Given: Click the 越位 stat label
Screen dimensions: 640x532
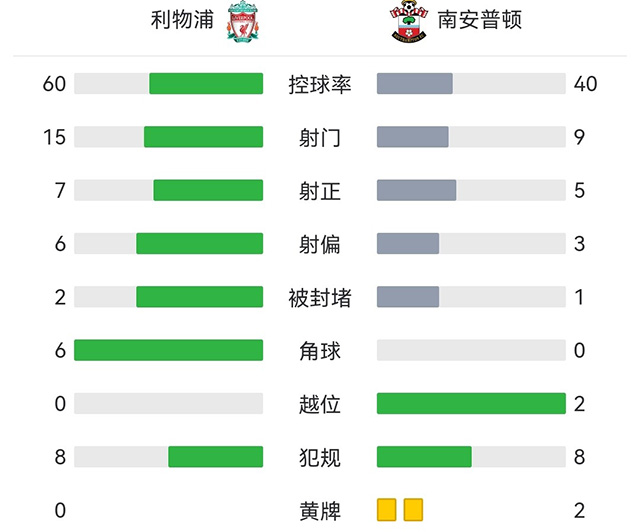Looking at the screenshot, I should point(319,403).
